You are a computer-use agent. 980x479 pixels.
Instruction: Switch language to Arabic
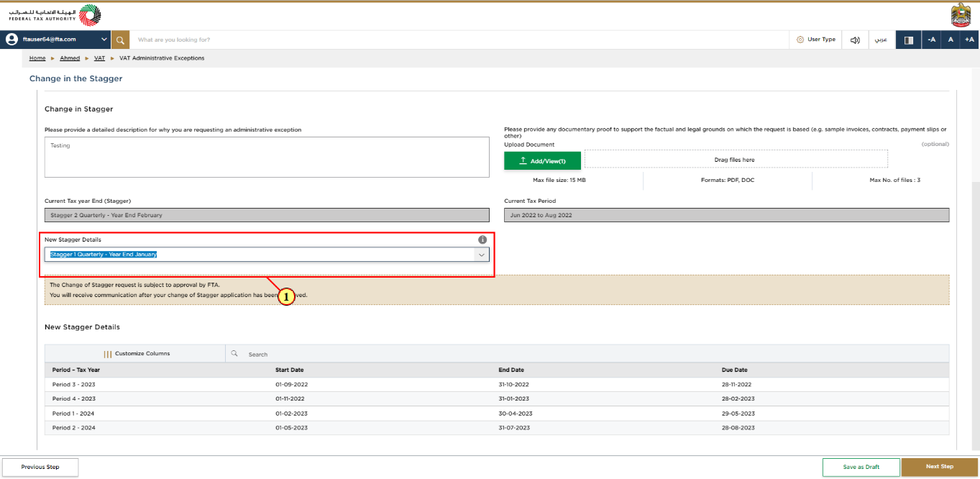click(x=881, y=40)
